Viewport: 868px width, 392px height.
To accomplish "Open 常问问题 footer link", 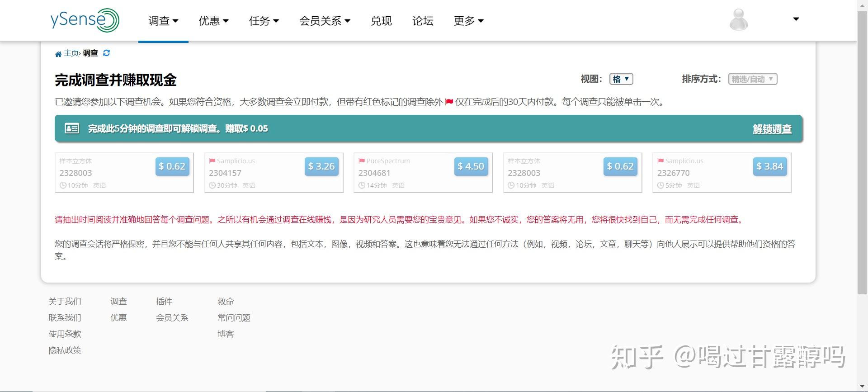I will 234,318.
